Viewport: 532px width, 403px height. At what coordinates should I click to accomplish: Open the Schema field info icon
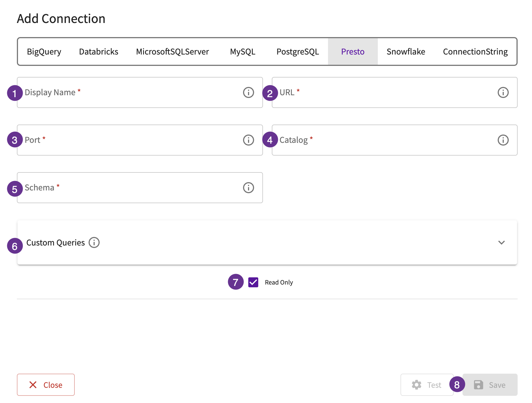tap(248, 188)
